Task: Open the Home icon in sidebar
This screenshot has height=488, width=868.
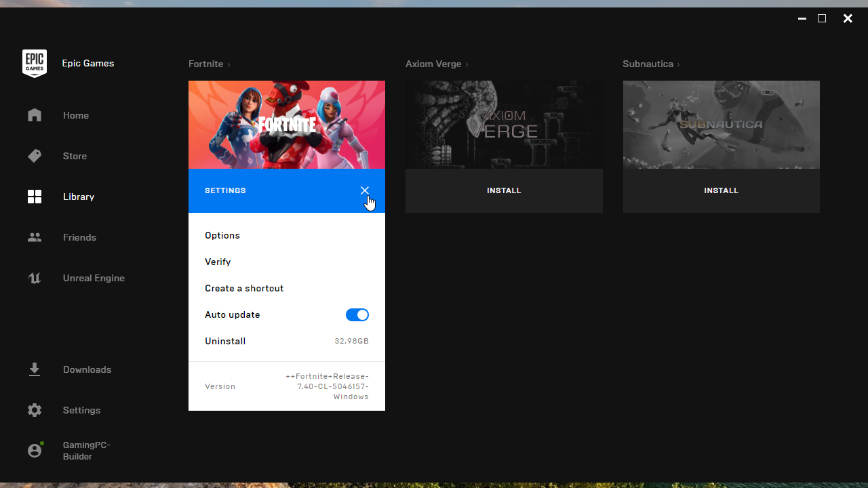Action: coord(35,115)
